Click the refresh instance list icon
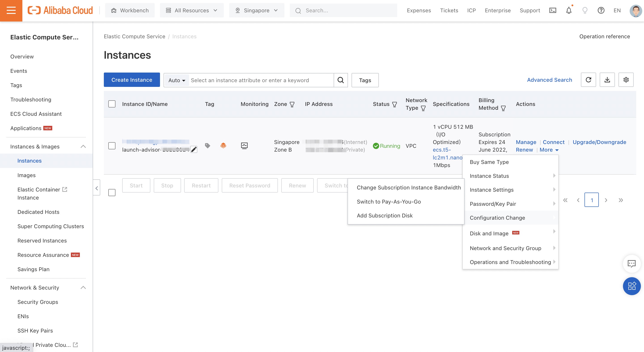Image resolution: width=644 pixels, height=352 pixels. pyautogui.click(x=588, y=80)
